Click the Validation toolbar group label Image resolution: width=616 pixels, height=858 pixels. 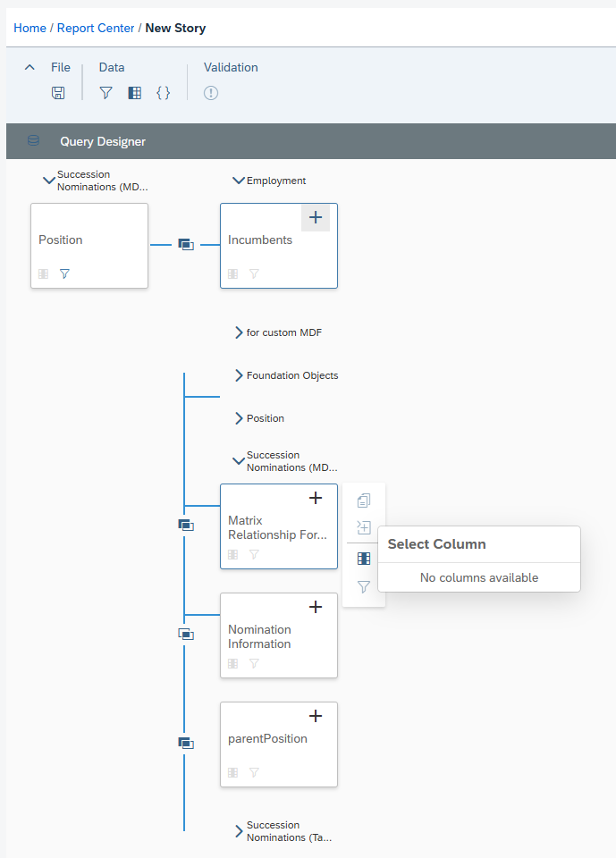tap(231, 67)
